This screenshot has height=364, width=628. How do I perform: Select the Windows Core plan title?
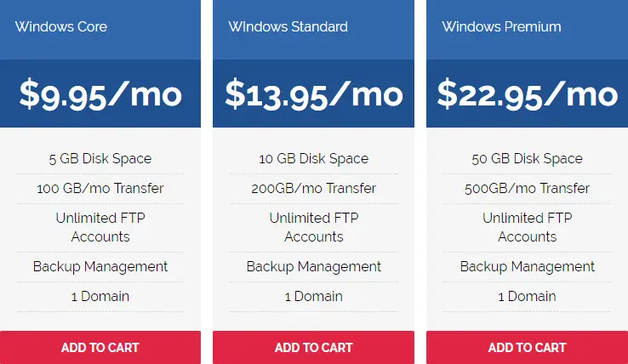61,27
